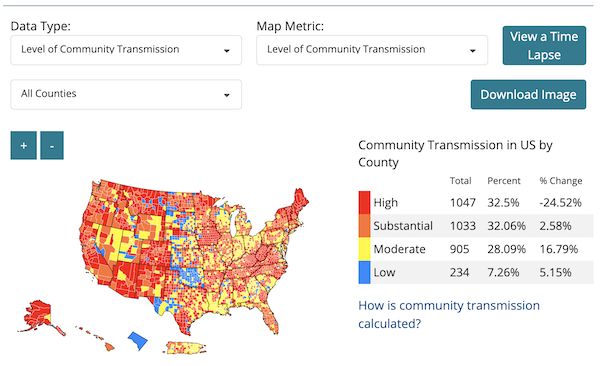Zoom out the map with minus button

point(52,145)
